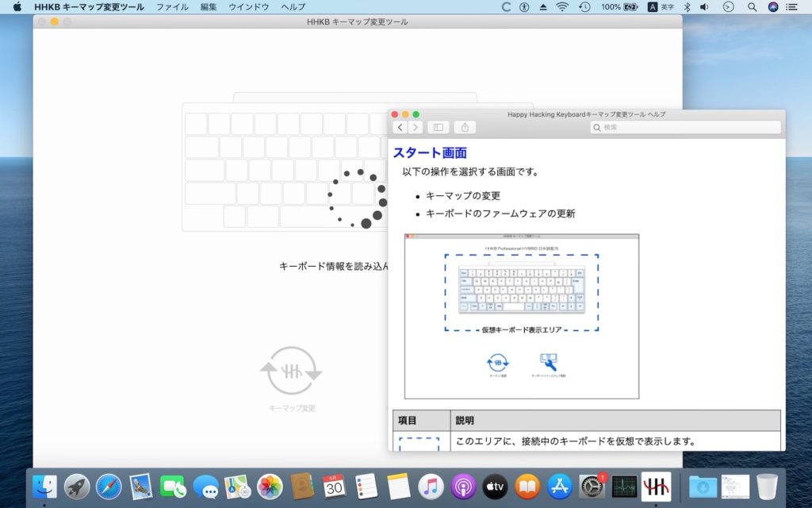812x508 pixels.
Task: Open Books from the Dock
Action: click(527, 487)
